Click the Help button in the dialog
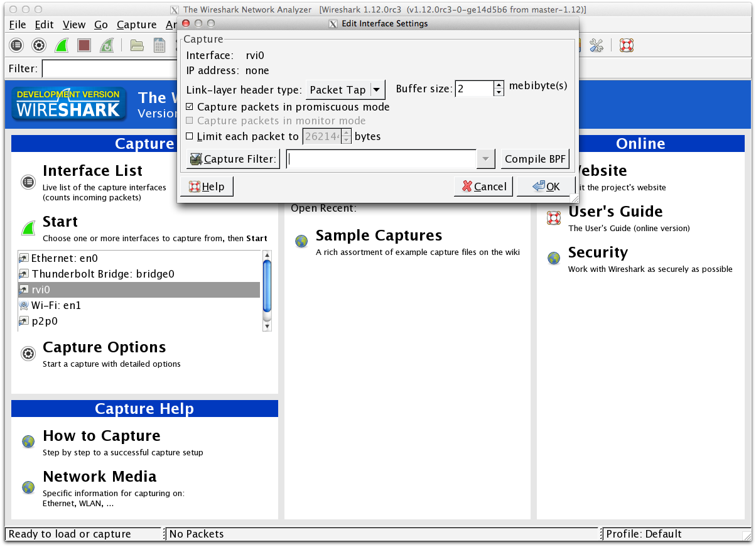 [x=207, y=187]
